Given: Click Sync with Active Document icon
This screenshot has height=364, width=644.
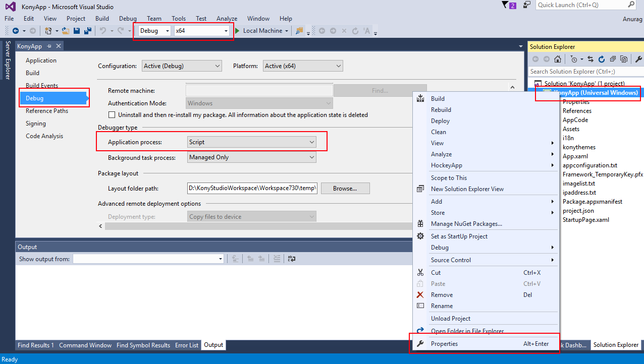Looking at the screenshot, I should pos(591,59).
